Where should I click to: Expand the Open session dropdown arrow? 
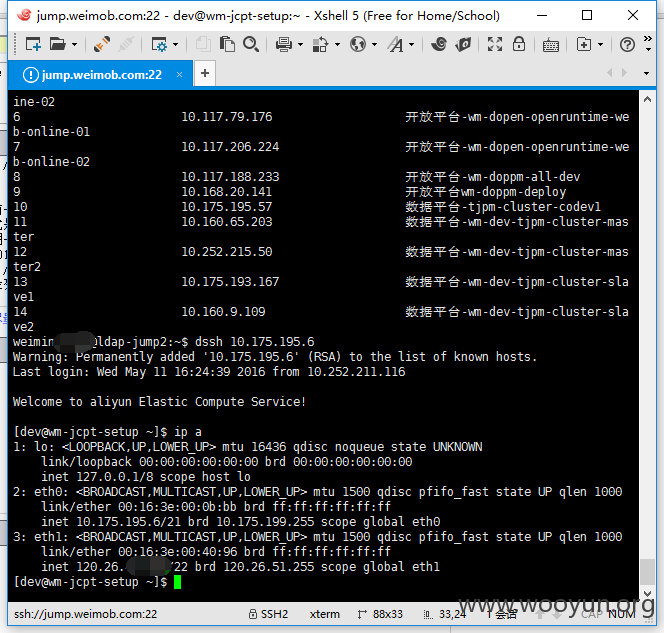[75, 44]
